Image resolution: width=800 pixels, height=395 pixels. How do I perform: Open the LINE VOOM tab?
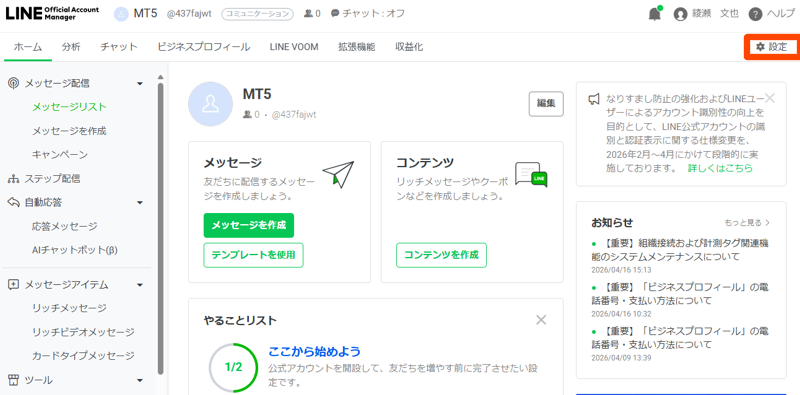294,47
